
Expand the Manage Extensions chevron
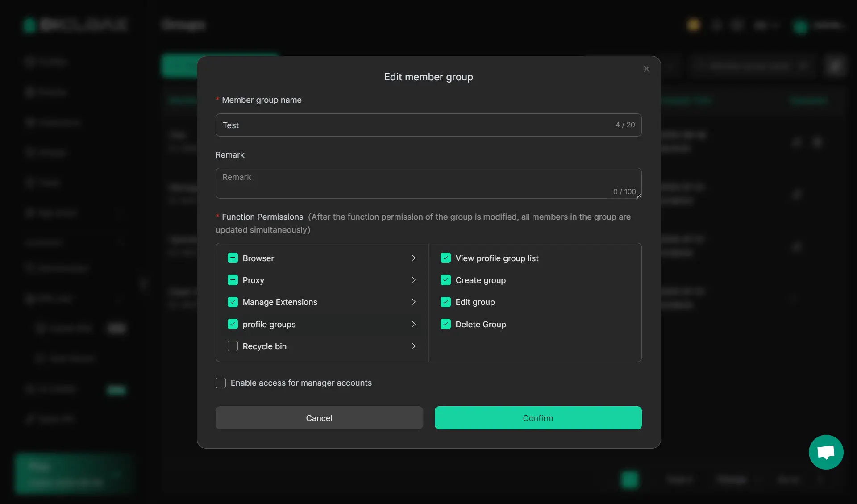tap(414, 302)
